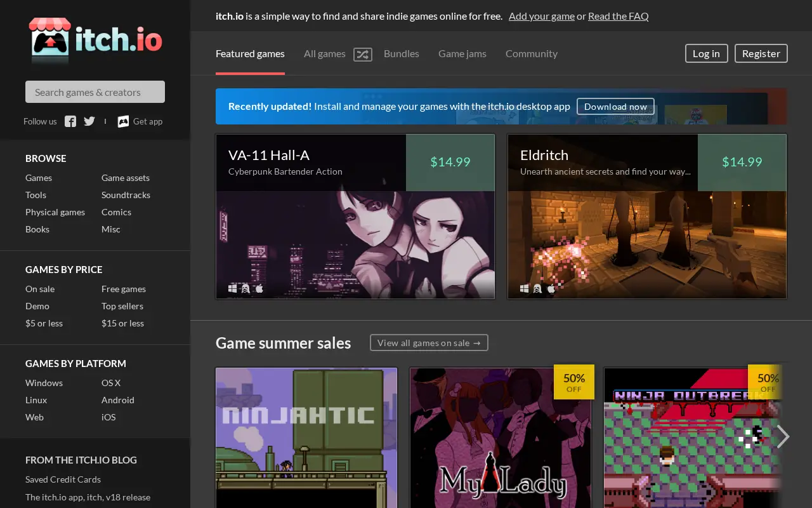Screen dimensions: 812x508
Task: Open Top sellers list
Action: click(x=122, y=306)
